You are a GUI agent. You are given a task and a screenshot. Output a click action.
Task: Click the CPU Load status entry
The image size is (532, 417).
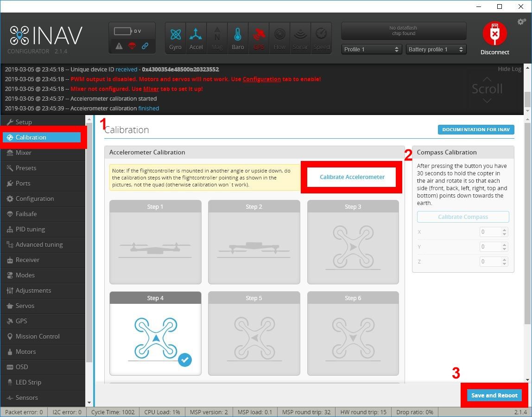[x=162, y=412]
